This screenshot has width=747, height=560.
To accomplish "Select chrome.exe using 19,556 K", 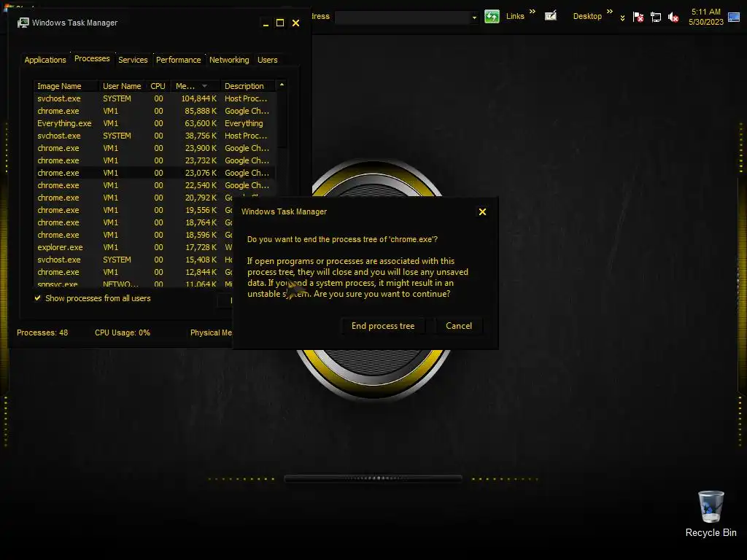I will (133, 210).
